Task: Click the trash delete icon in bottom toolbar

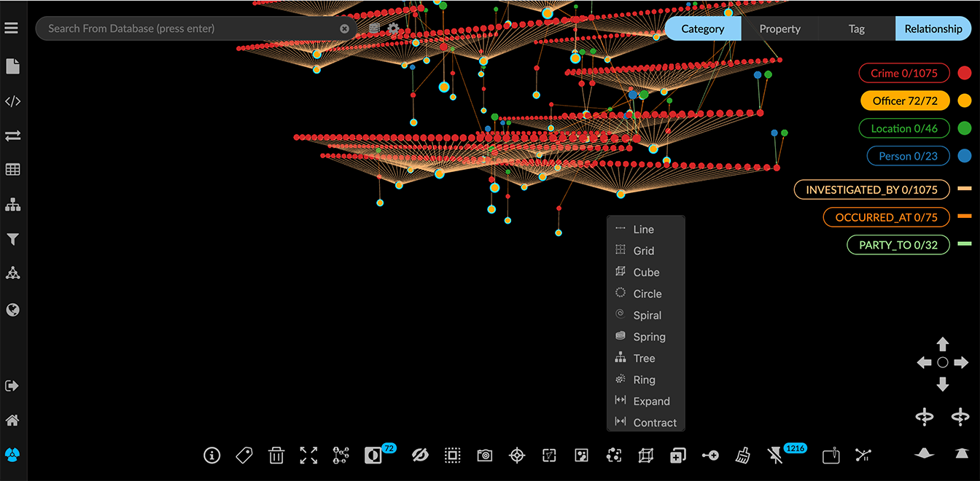Action: click(x=276, y=455)
